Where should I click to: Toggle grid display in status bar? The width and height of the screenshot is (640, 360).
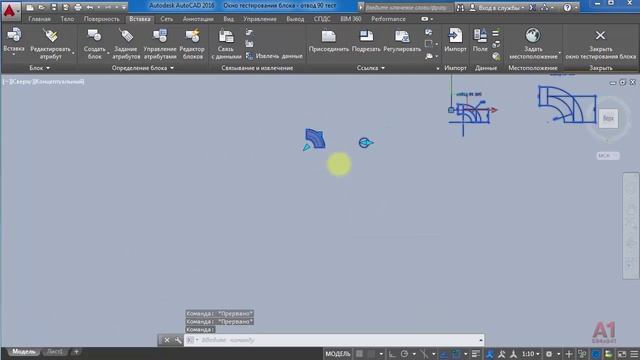click(359, 353)
